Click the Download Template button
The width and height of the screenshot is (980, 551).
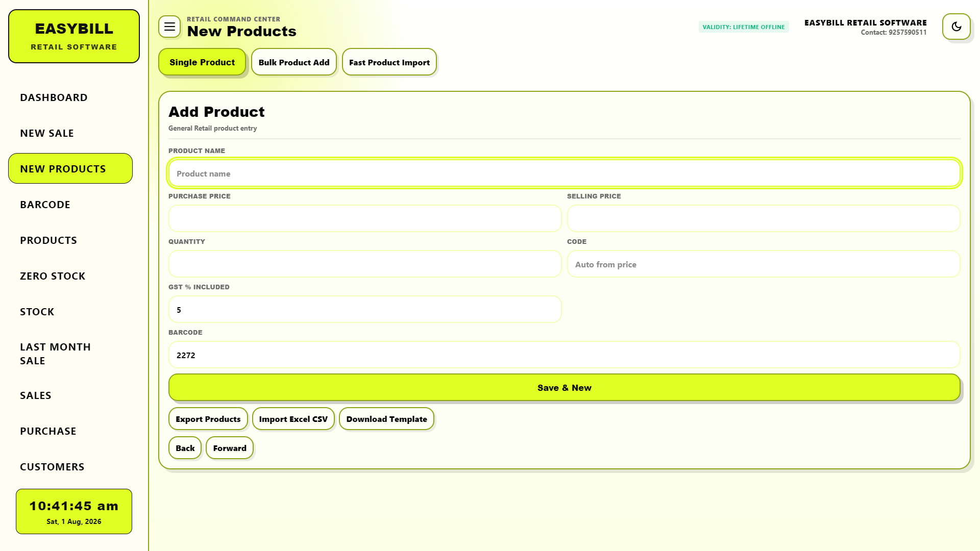point(387,419)
